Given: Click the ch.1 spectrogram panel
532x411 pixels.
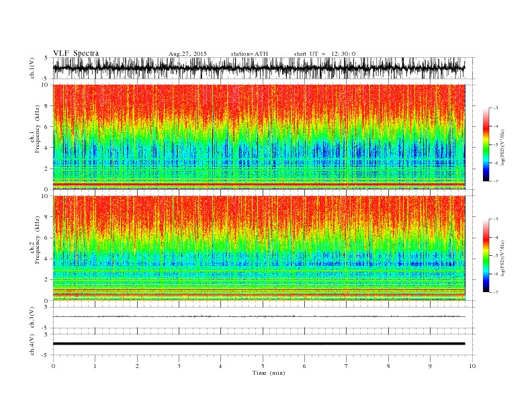Looking at the screenshot, I should [x=259, y=137].
